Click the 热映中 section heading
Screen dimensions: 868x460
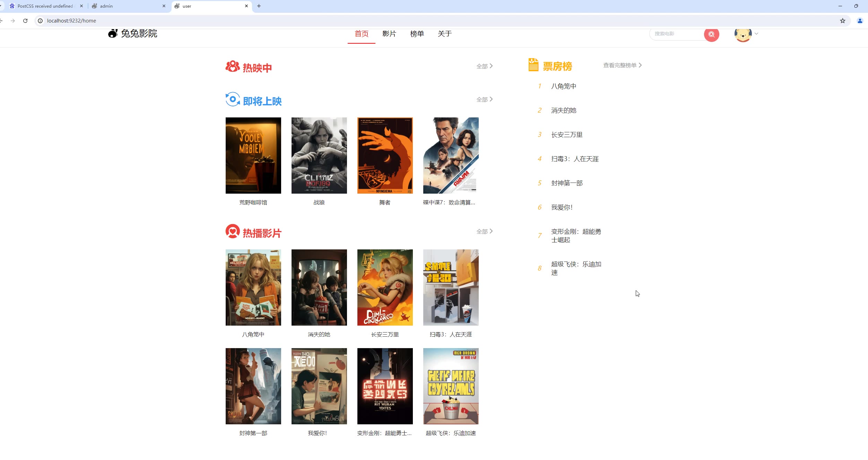click(257, 68)
